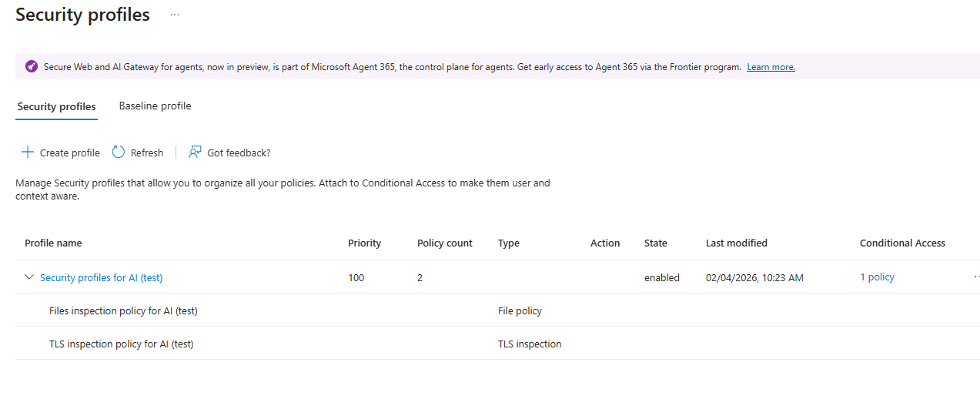Click the File policy type cell

520,310
